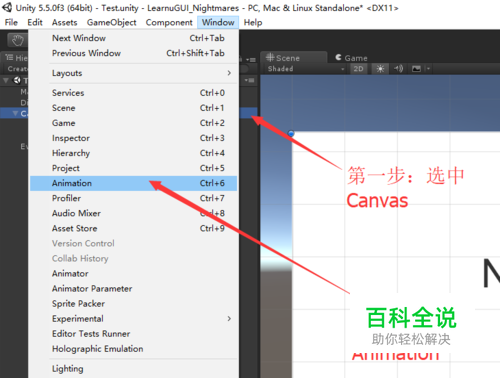Image resolution: width=500 pixels, height=378 pixels.
Task: Open Editor Tests Runner
Action: 133,334
